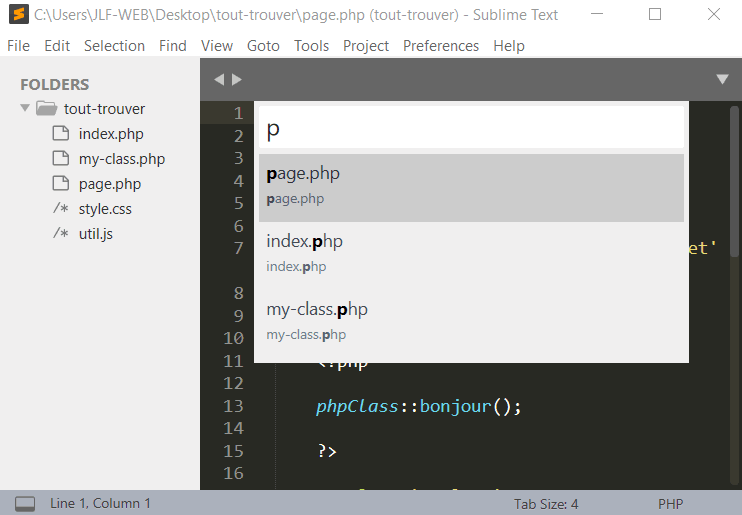
Task: Open the View menu
Action: click(x=217, y=46)
